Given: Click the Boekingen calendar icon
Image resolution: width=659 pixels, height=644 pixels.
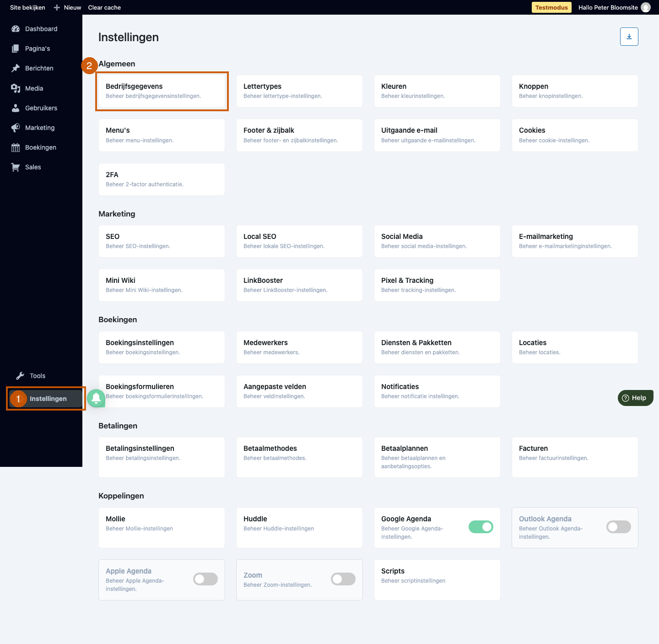Looking at the screenshot, I should tap(16, 147).
